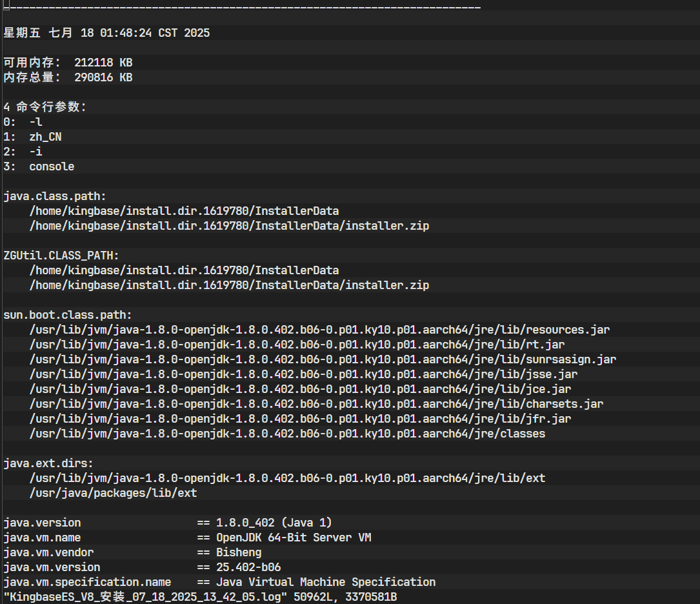Click the java.vm.vendor Bisheng line
Image resolution: width=700 pixels, height=604 pixels.
coord(132,552)
